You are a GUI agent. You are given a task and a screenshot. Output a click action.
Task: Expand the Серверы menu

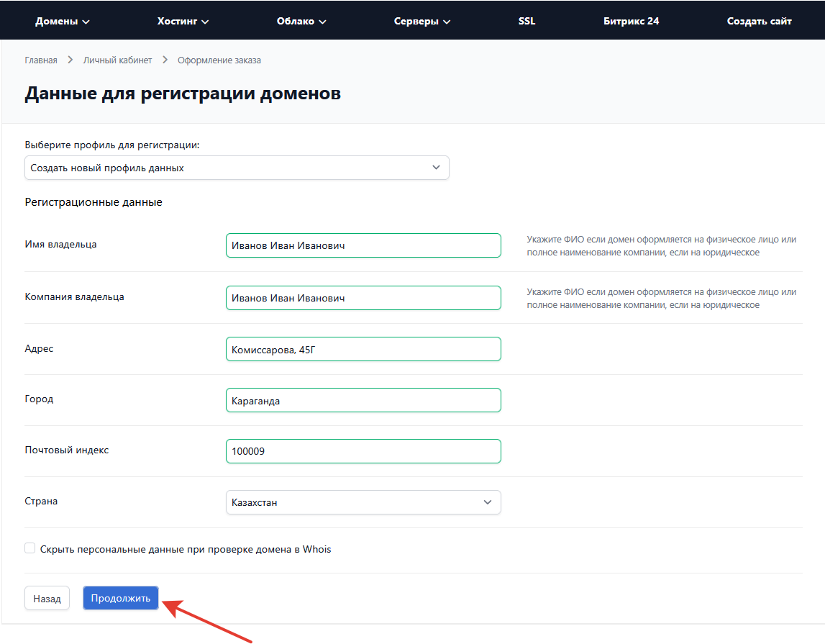[422, 21]
